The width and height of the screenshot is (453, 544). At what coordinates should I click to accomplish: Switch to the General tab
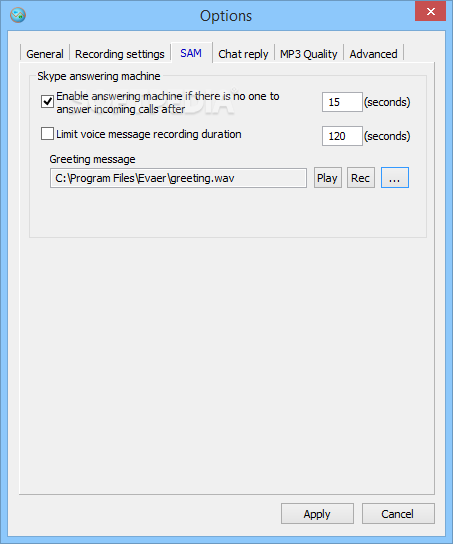pyautogui.click(x=45, y=54)
